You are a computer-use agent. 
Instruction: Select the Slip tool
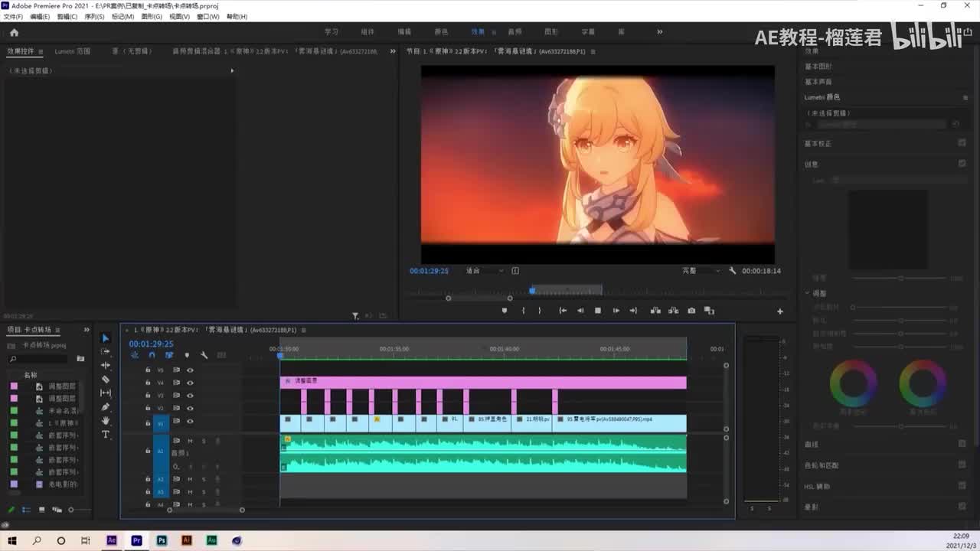(106, 393)
